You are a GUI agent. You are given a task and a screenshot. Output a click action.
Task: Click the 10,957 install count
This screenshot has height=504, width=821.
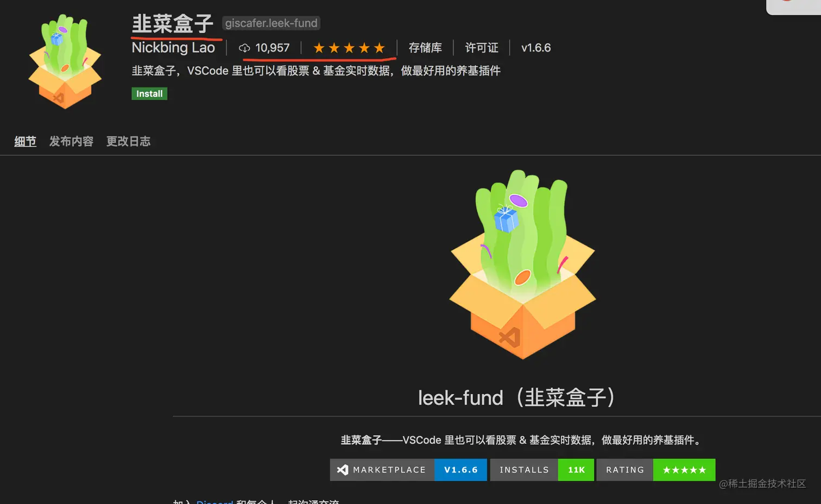[273, 48]
